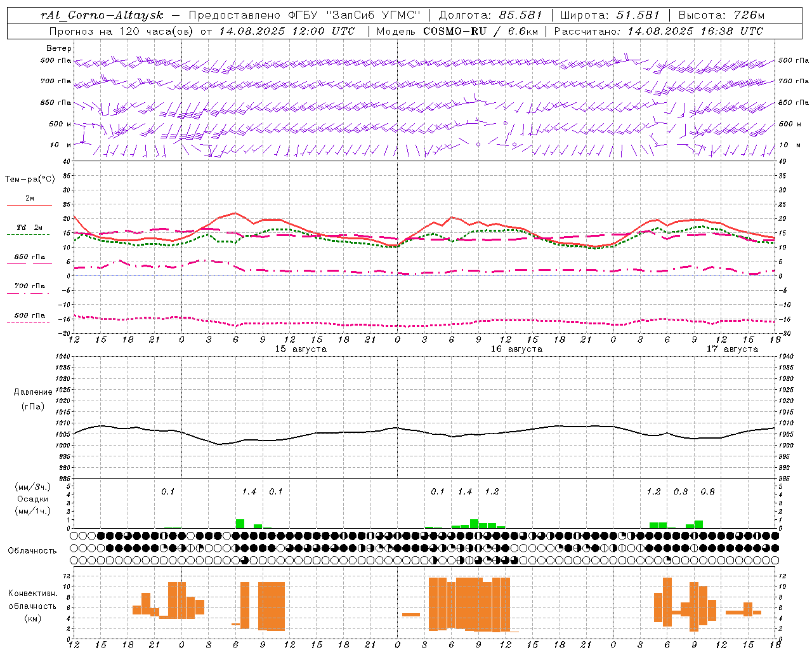This screenshot has height=650, width=812.
Task: Click the Ветер panel label
Action: (59, 48)
